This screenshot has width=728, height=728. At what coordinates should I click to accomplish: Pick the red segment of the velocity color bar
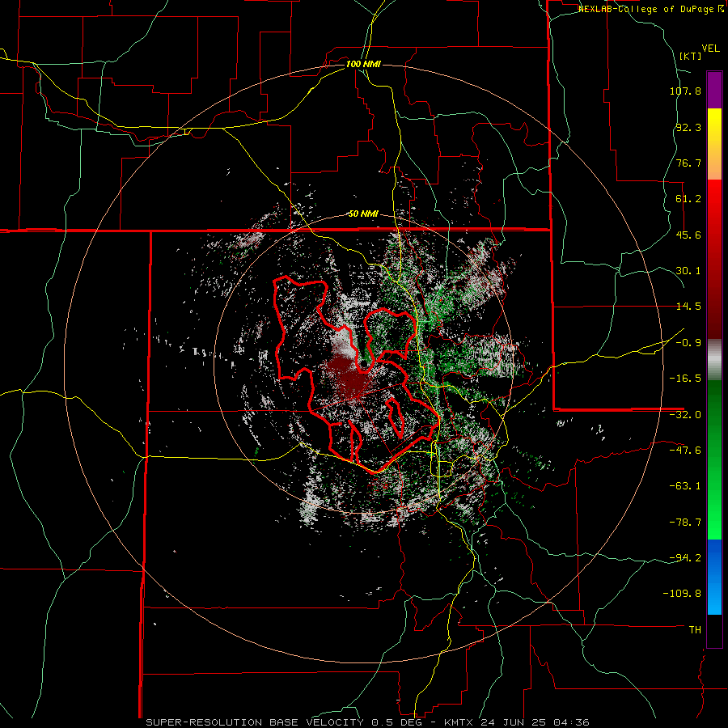tap(714, 259)
